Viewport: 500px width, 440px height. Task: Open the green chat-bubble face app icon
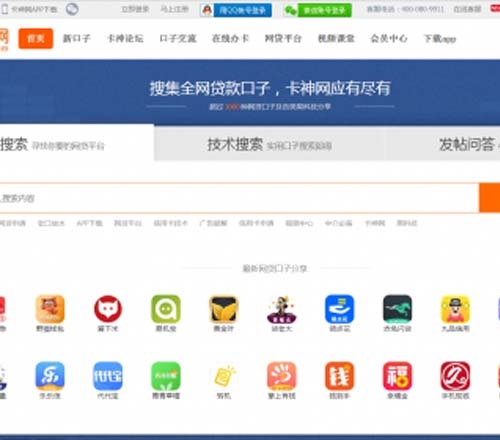tap(166, 309)
